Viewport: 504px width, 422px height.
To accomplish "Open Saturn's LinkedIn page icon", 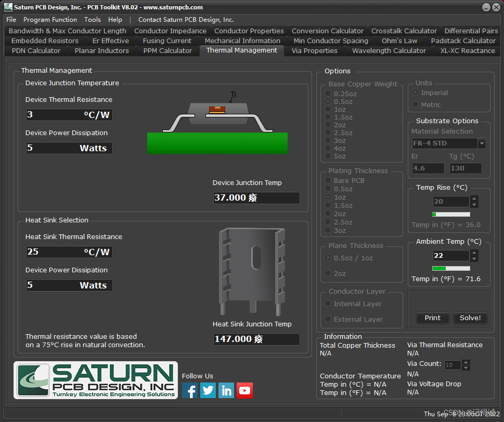I will click(x=226, y=390).
